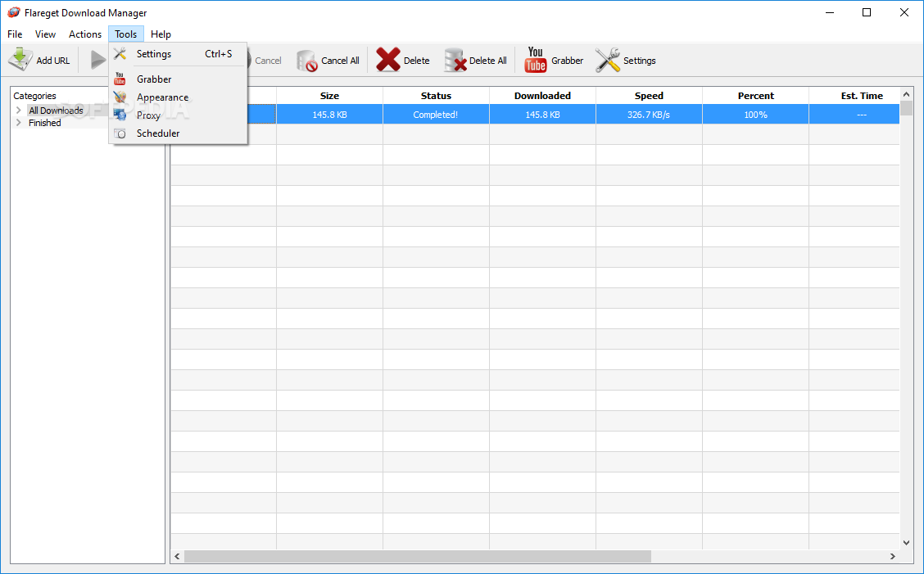The height and width of the screenshot is (574, 924).
Task: Open the Help menu
Action: pos(161,34)
